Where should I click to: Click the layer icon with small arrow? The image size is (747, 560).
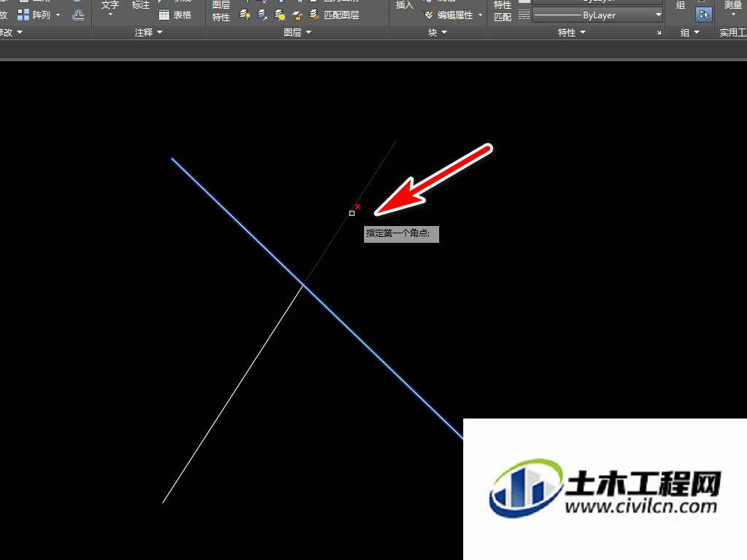tap(262, 15)
